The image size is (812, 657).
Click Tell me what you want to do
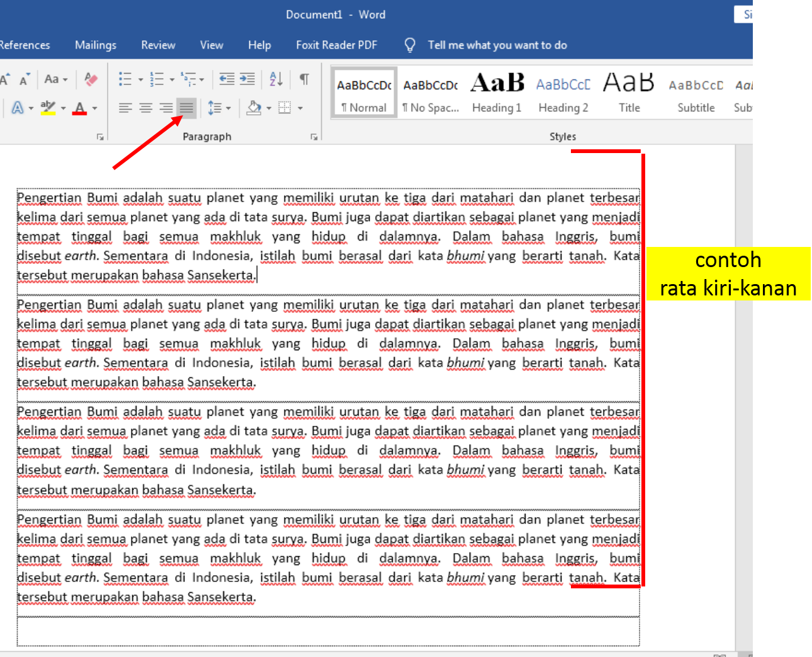pos(497,45)
